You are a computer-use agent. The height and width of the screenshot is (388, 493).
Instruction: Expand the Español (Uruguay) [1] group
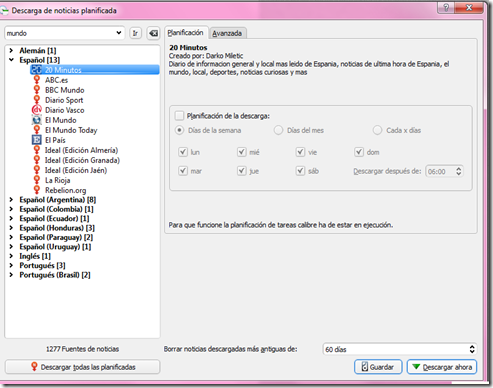(x=11, y=247)
